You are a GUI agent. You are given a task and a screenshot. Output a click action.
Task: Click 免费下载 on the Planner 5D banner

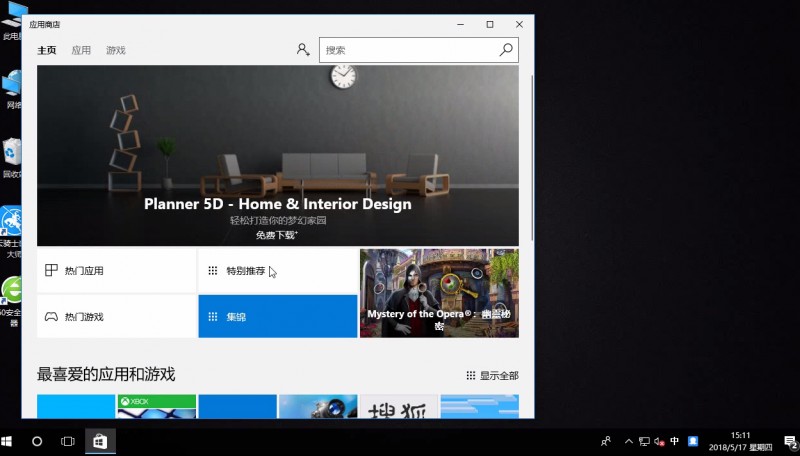(x=277, y=235)
